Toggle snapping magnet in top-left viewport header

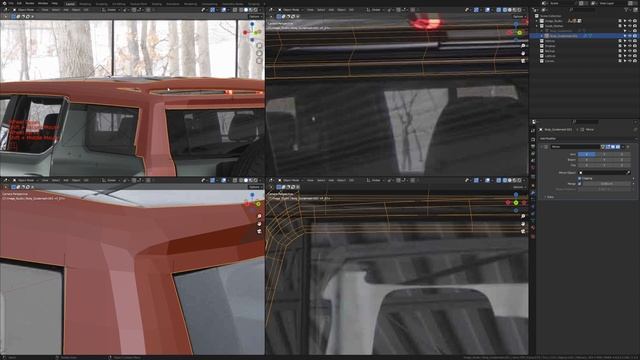[x=133, y=10]
